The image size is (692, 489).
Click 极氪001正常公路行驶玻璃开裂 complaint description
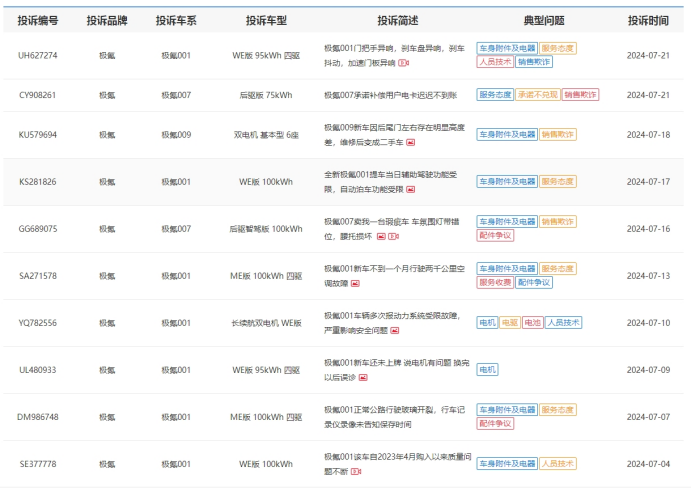394,417
